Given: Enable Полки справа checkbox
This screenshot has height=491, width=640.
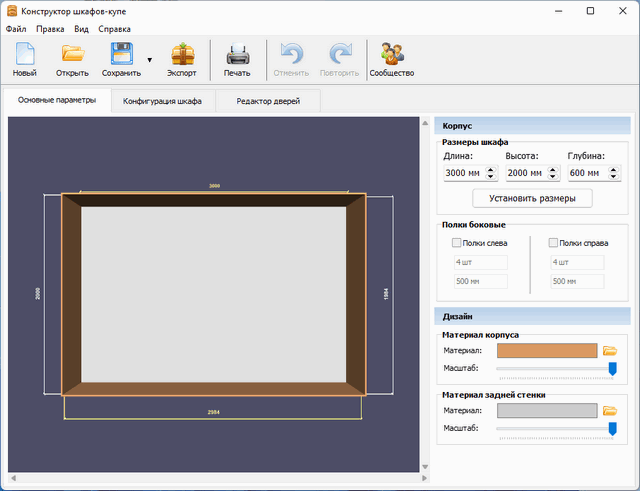Looking at the screenshot, I should click(x=554, y=243).
